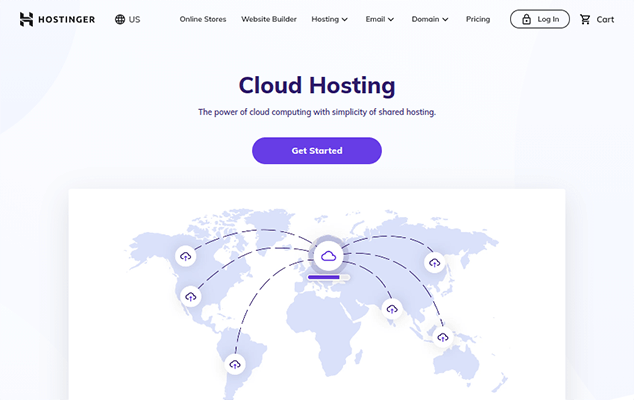
Task: Click the cloud computing tagline text
Action: [317, 112]
